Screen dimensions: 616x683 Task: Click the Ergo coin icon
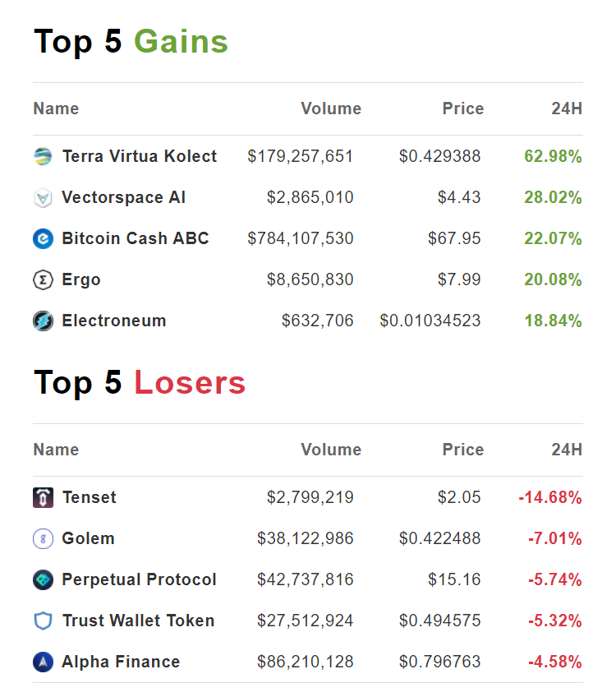pos(43,280)
